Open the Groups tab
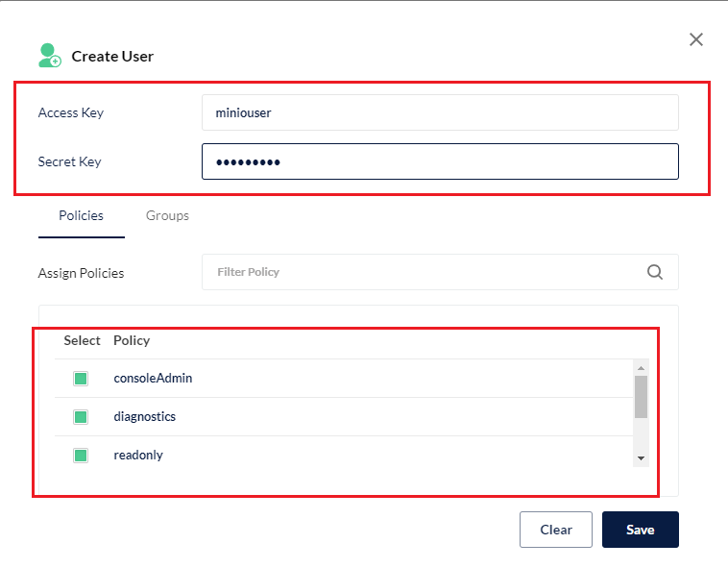 point(167,216)
